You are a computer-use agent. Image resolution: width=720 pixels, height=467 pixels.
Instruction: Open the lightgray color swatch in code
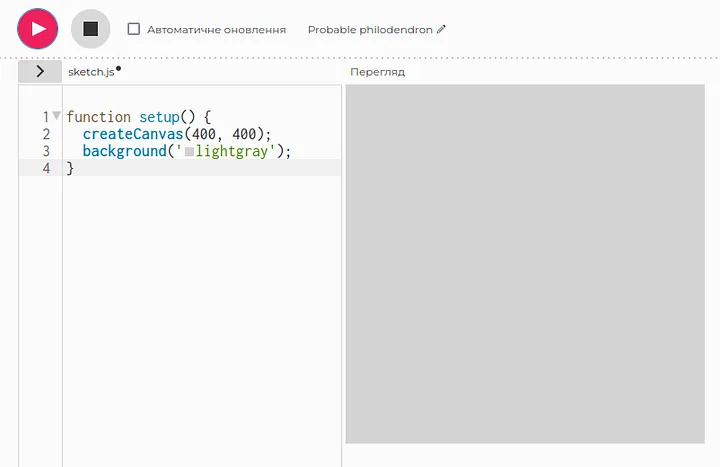pos(189,151)
